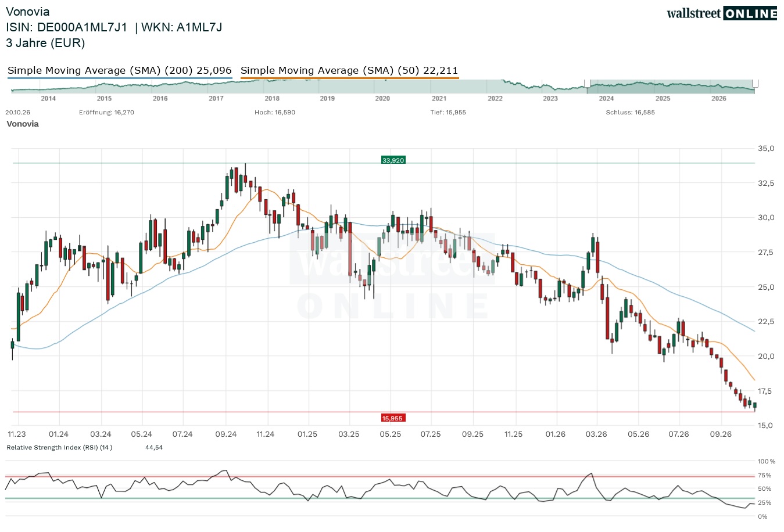The width and height of the screenshot is (784, 532).
Task: Click the bold Vonovia label under the date
Action: click(23, 124)
